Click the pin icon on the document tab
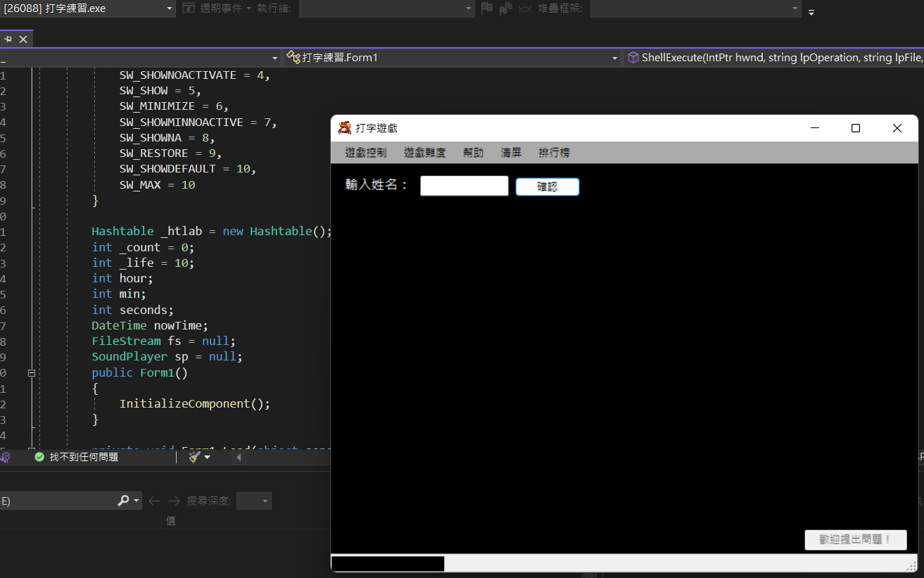Image resolution: width=924 pixels, height=578 pixels. pos(8,39)
